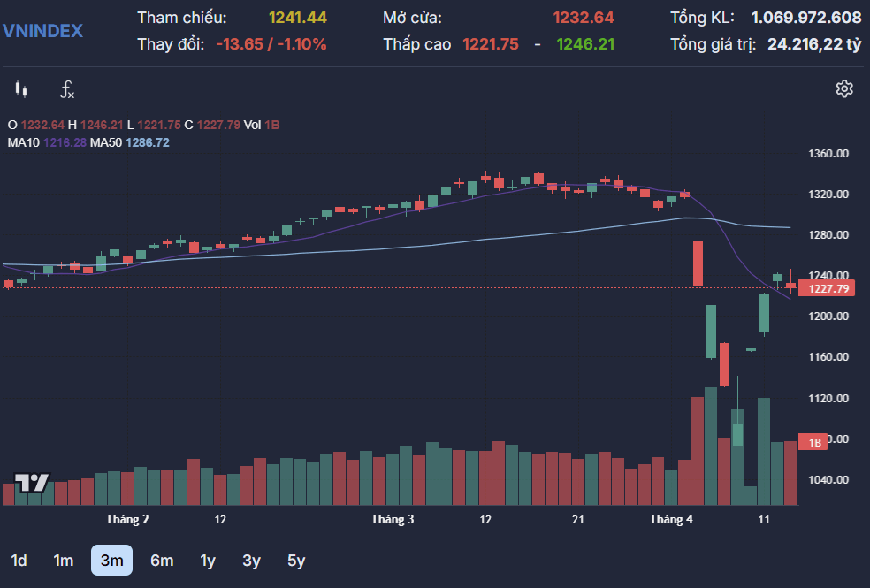Select the 1d timeframe
Viewport: 870px width, 588px height.
tap(19, 561)
